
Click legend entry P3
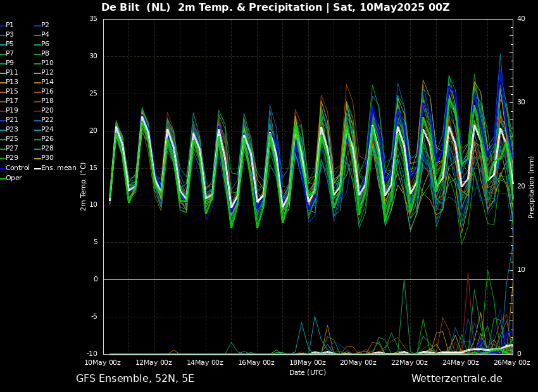7,34
